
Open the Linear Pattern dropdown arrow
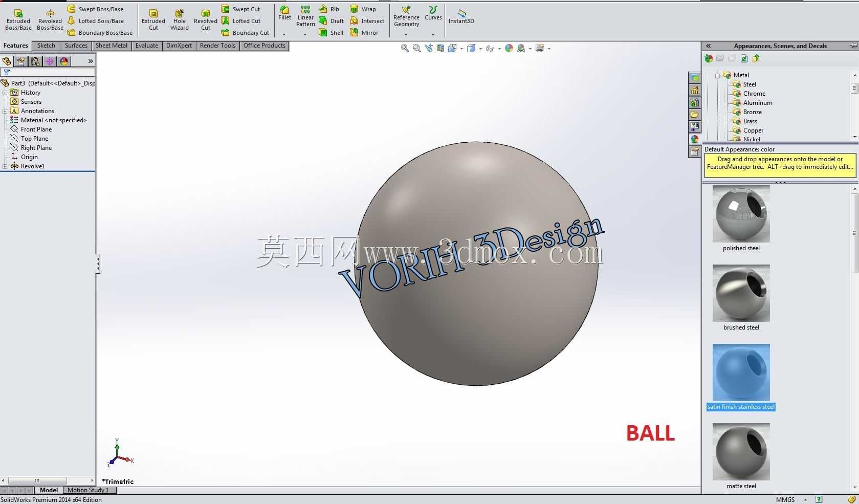(x=305, y=34)
